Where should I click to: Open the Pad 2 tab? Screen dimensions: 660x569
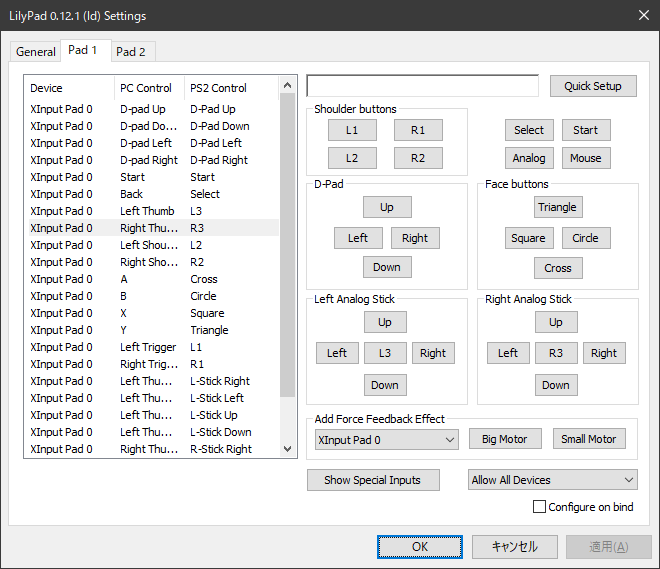[x=131, y=52]
